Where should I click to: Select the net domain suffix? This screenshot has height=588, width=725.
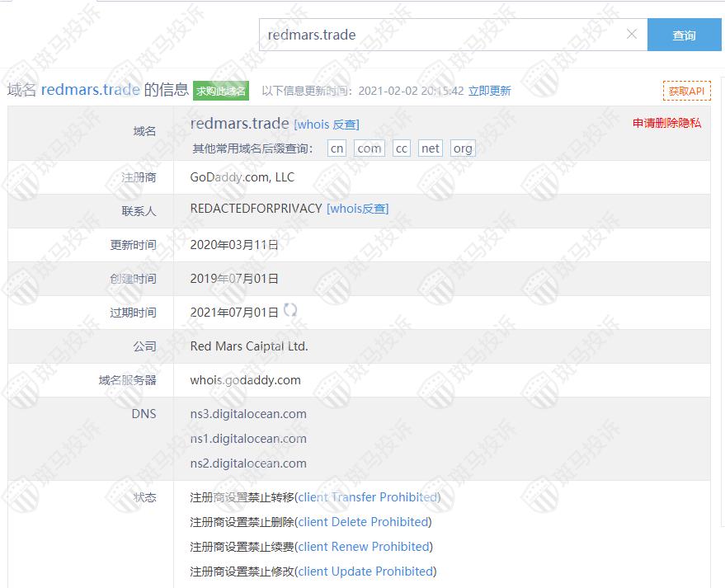click(430, 148)
